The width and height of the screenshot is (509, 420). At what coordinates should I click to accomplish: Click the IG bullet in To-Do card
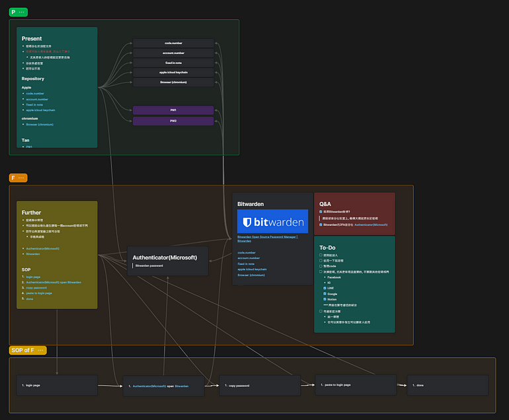coord(329,283)
